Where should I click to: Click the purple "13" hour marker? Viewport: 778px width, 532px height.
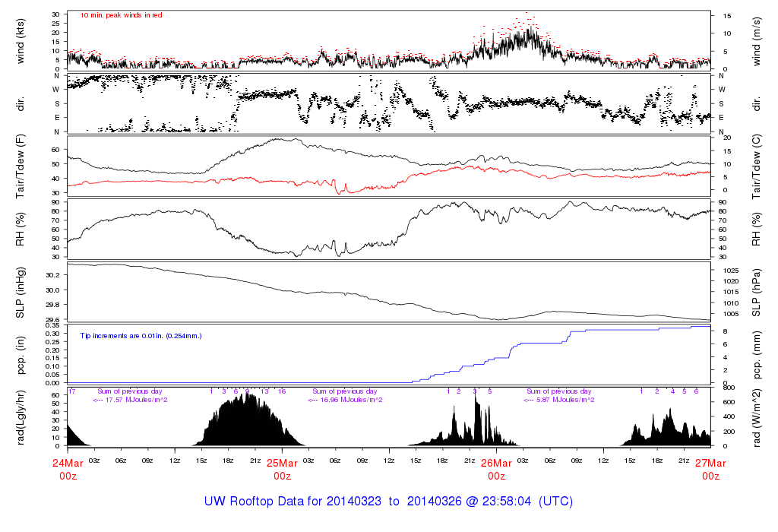point(264,391)
